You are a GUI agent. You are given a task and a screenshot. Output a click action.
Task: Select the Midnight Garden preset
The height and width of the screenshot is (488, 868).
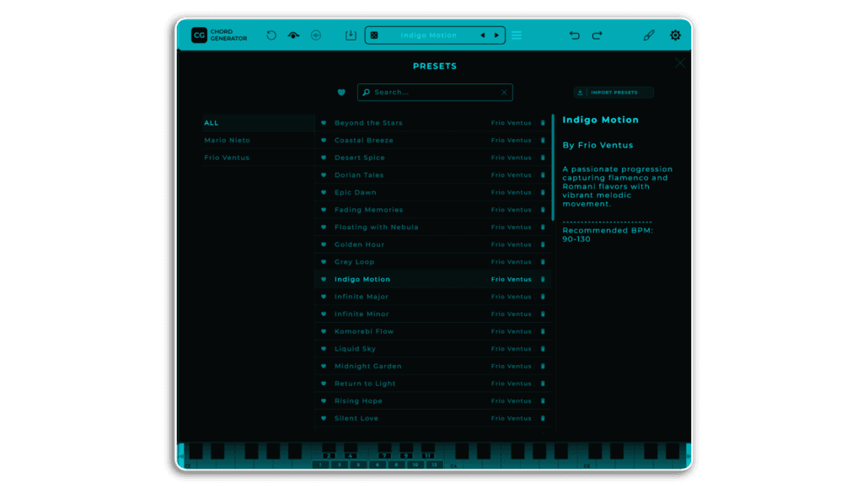tap(369, 366)
